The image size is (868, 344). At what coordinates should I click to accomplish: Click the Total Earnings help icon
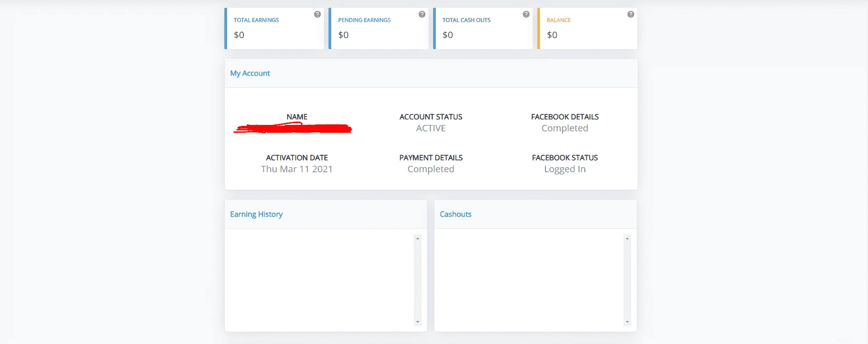[317, 14]
